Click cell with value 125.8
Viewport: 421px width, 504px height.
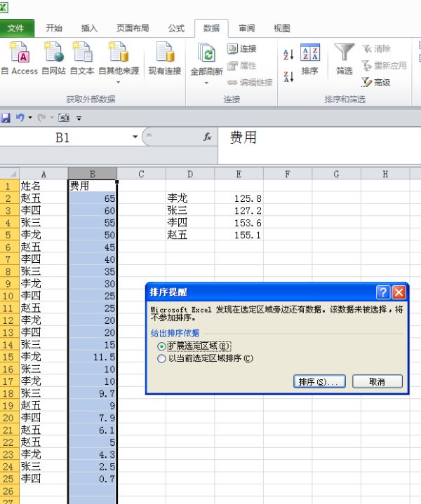239,198
